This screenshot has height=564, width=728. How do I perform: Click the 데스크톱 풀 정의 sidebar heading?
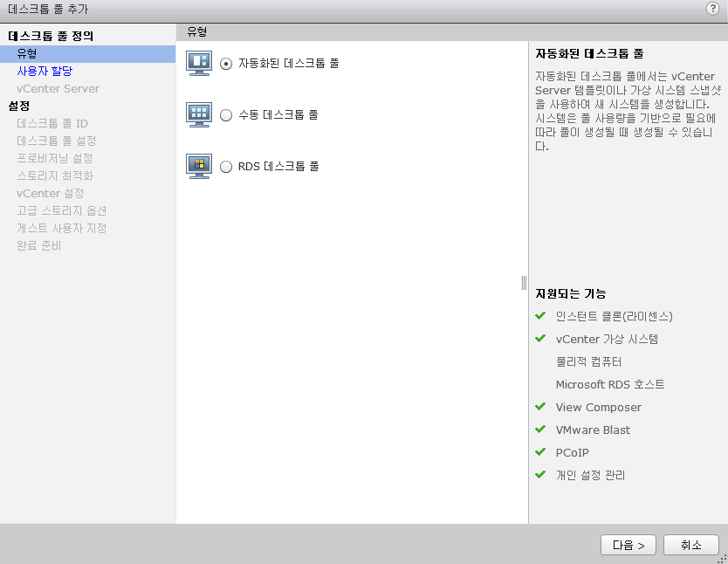tap(51, 36)
